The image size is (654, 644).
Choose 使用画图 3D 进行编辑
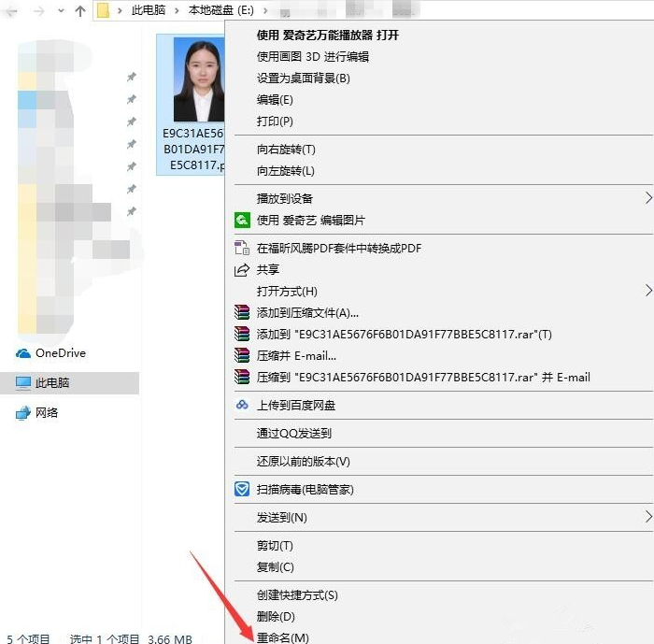(313, 56)
